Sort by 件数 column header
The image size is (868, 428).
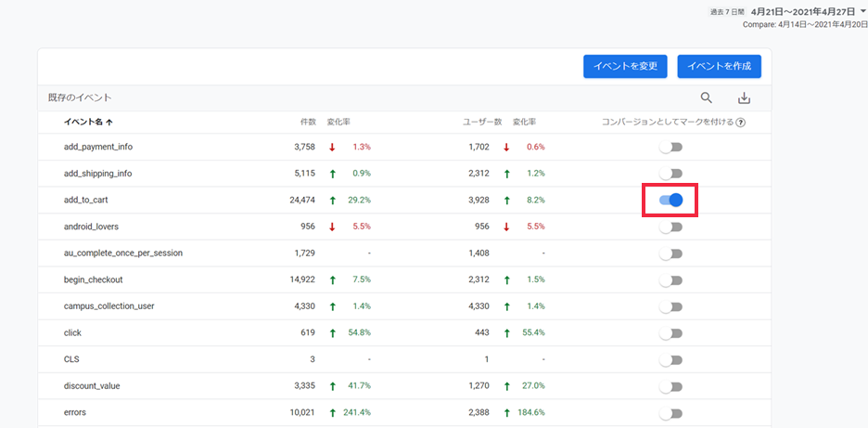[307, 122]
